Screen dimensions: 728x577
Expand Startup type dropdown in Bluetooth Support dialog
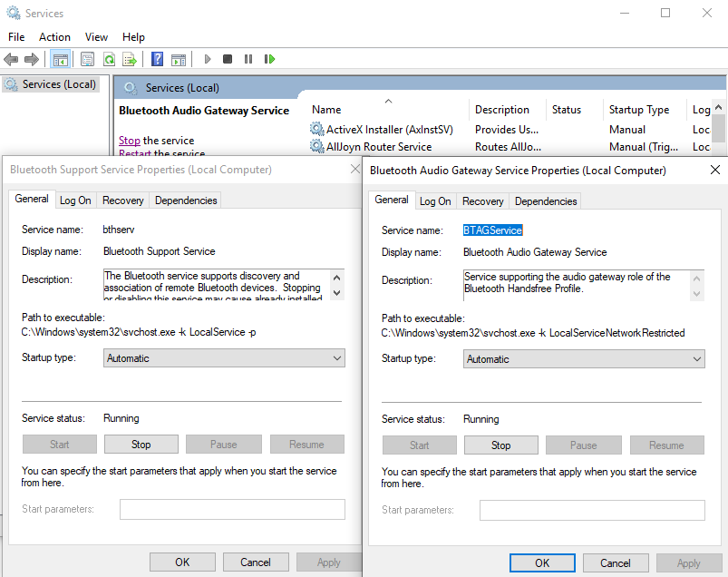click(x=224, y=358)
